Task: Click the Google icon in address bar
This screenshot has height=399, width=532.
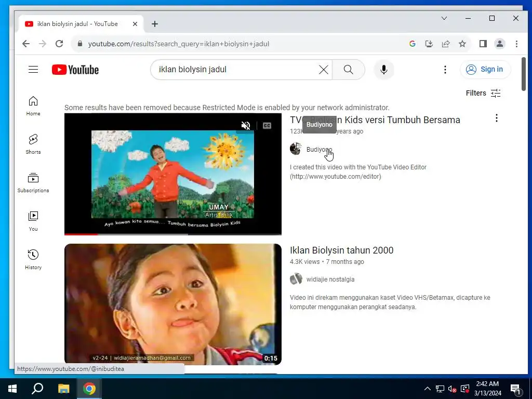Action: [413, 44]
